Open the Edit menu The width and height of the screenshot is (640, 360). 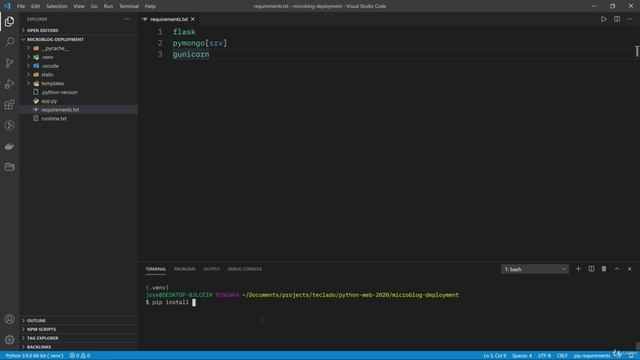coord(36,6)
